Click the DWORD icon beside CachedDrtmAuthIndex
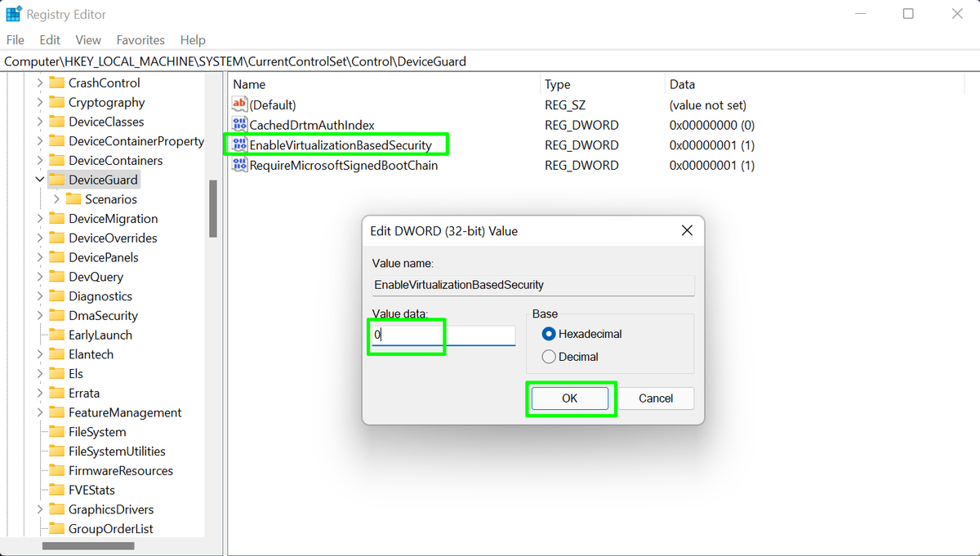The image size is (980, 556). 240,124
